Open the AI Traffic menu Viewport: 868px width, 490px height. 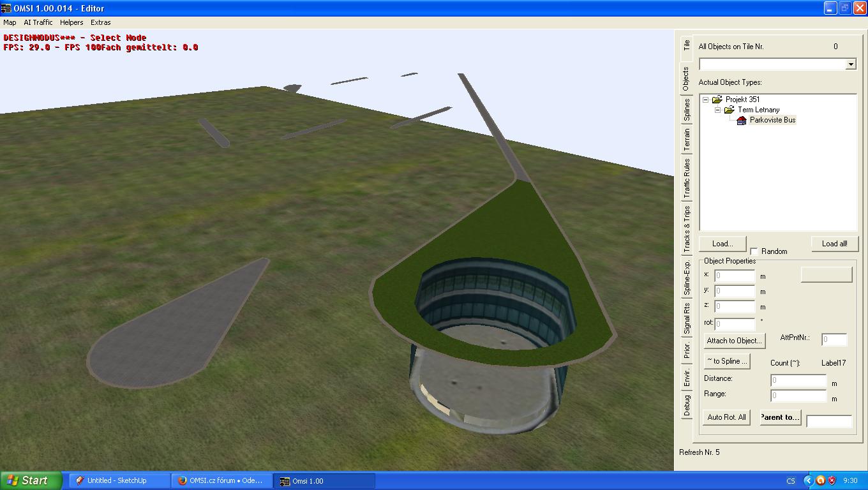click(38, 22)
